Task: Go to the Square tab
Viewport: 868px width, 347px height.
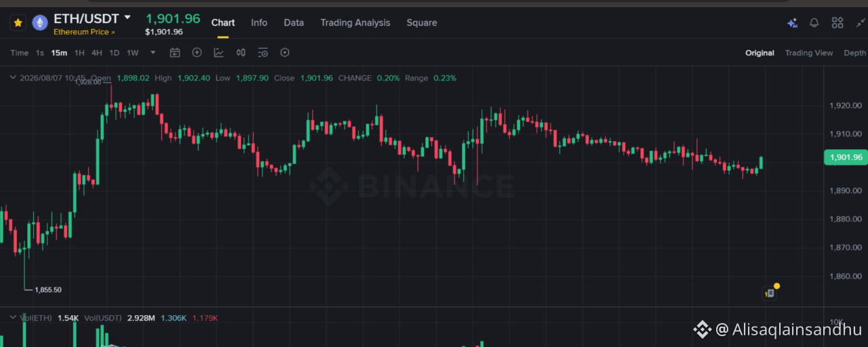Action: click(422, 22)
